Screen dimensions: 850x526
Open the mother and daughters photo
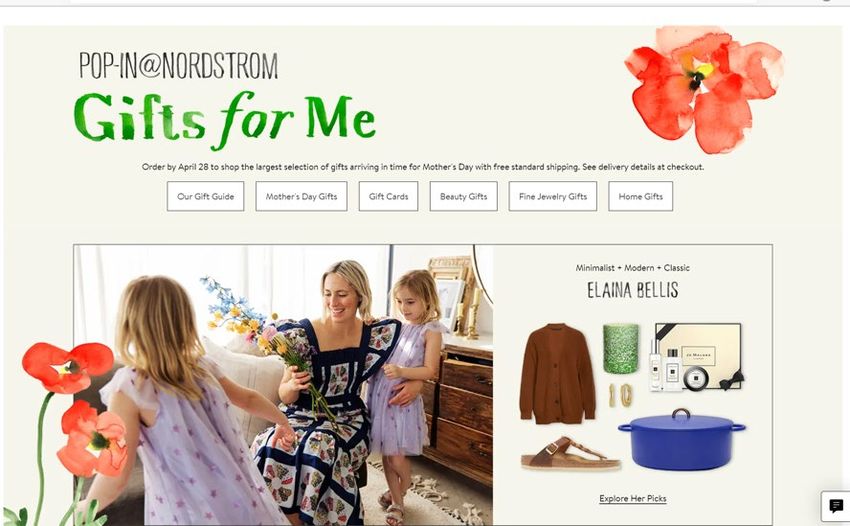point(284,384)
